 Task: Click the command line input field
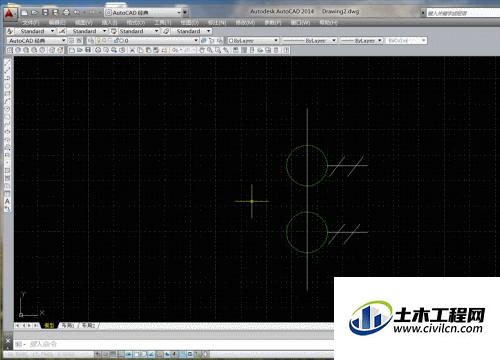coord(173,344)
